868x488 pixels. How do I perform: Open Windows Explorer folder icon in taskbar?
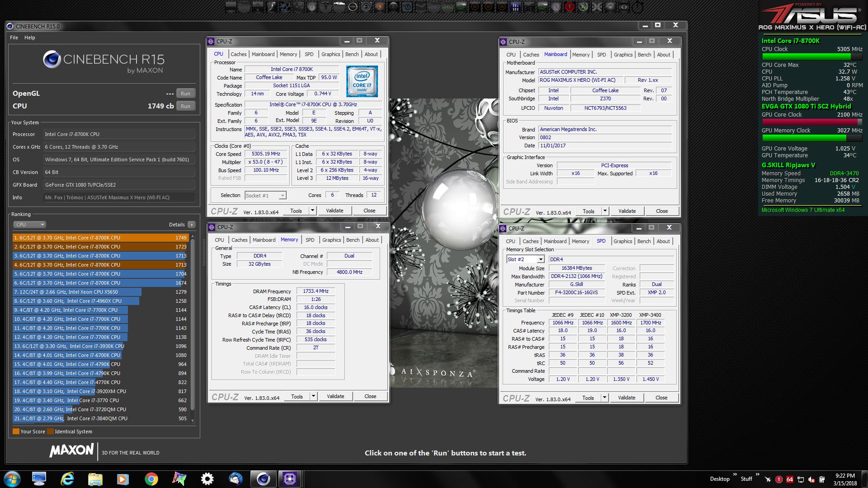click(95, 479)
